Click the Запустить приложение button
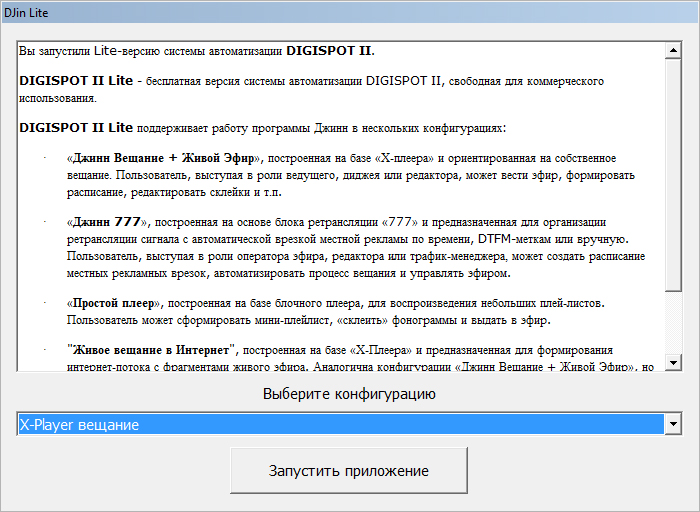 click(x=348, y=471)
